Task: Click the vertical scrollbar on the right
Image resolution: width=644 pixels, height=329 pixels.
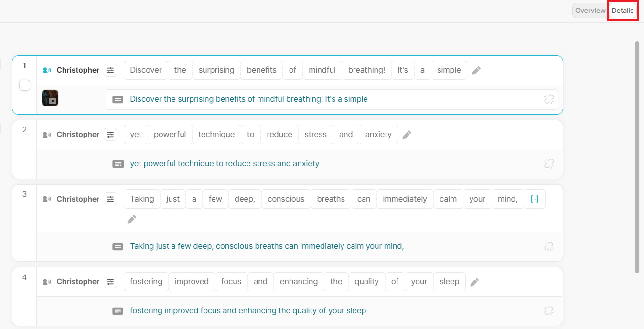Action: tap(637, 157)
